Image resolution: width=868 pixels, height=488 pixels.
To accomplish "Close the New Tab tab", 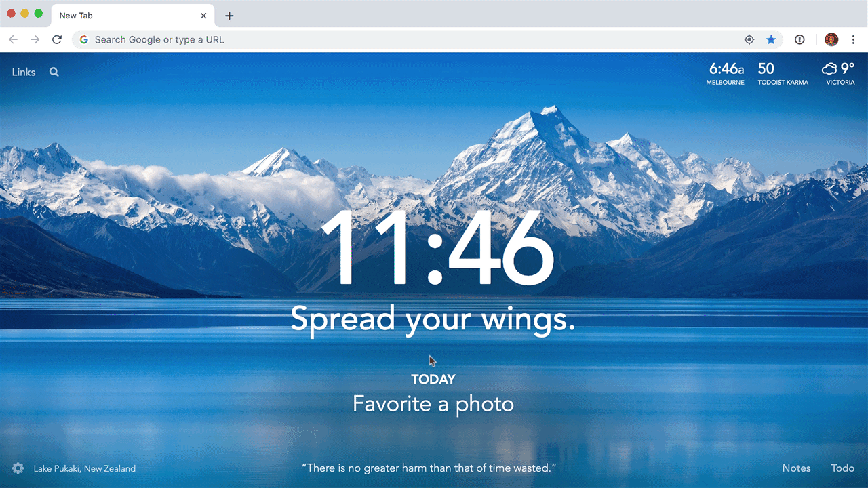I will (x=203, y=16).
